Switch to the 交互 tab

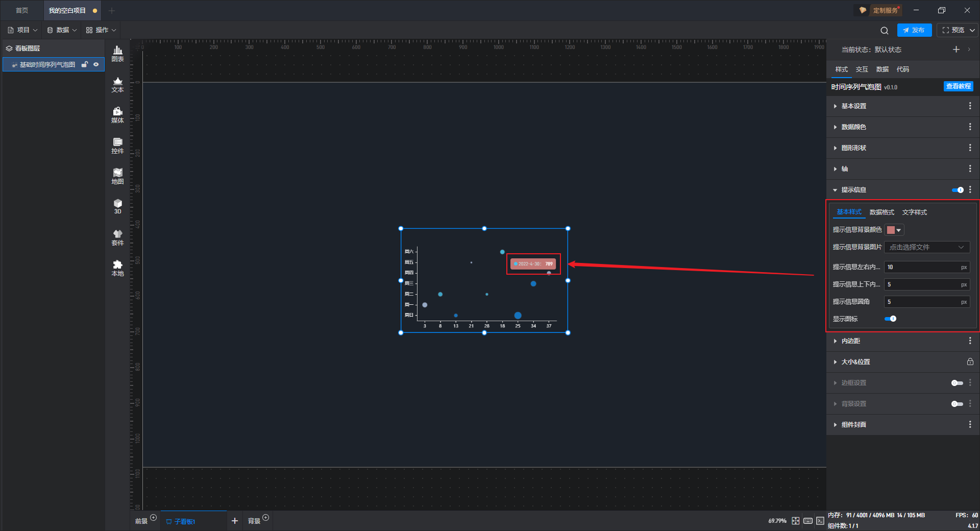tap(862, 69)
